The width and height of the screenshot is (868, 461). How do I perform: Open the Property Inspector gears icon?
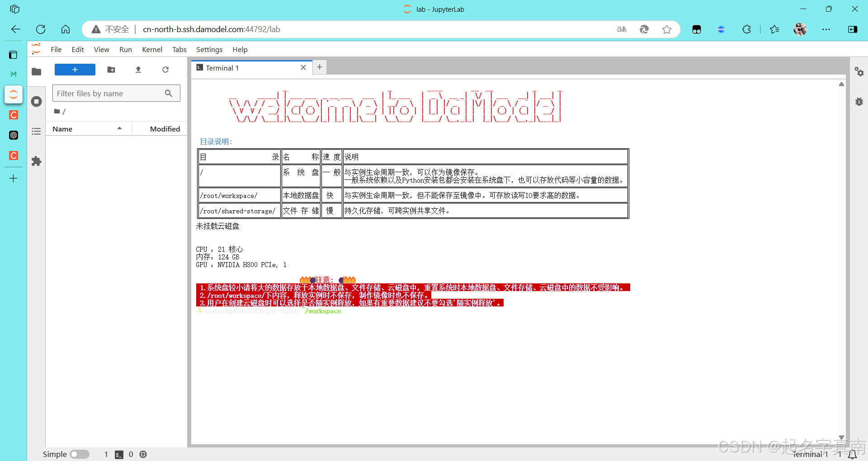[x=859, y=71]
